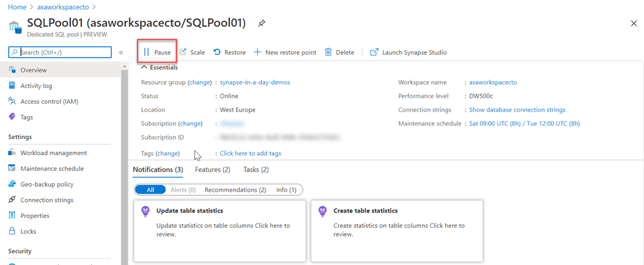Filter notifications by Recommendations (2)
644x265 pixels.
235,190
